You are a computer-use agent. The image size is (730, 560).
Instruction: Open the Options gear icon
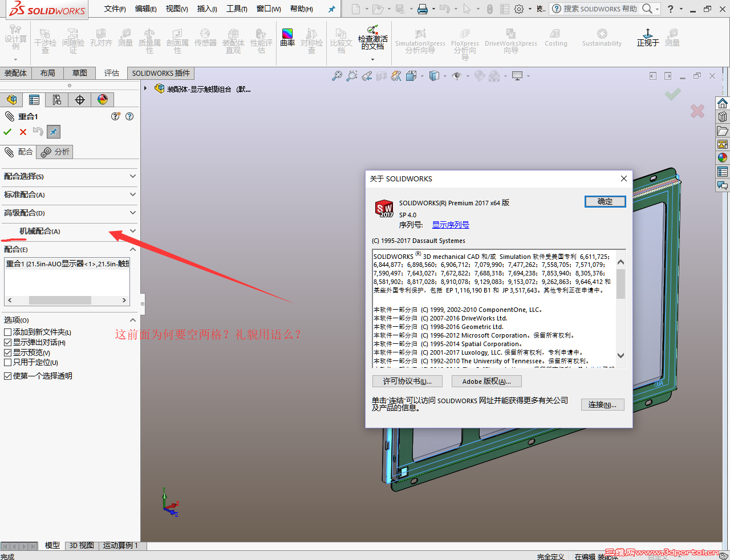point(519,9)
